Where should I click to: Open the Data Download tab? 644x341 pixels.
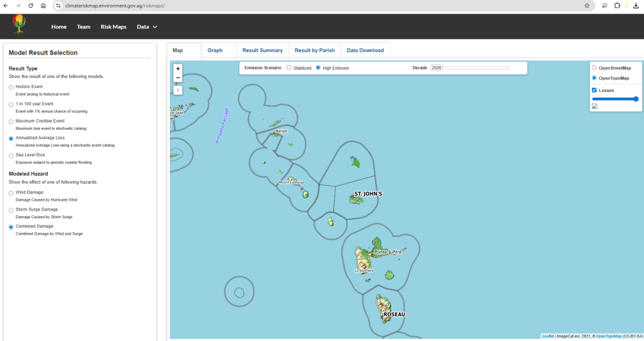365,50
